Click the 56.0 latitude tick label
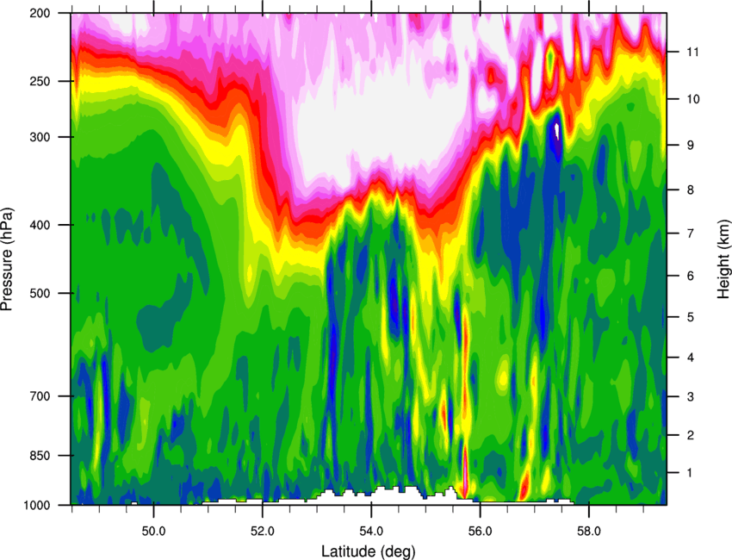The image size is (732, 560). coord(480,531)
